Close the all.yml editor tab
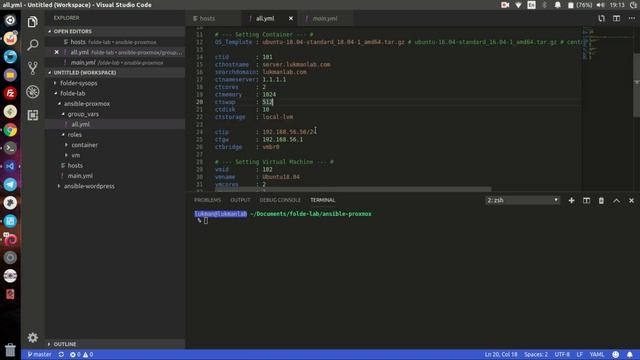 point(291,18)
